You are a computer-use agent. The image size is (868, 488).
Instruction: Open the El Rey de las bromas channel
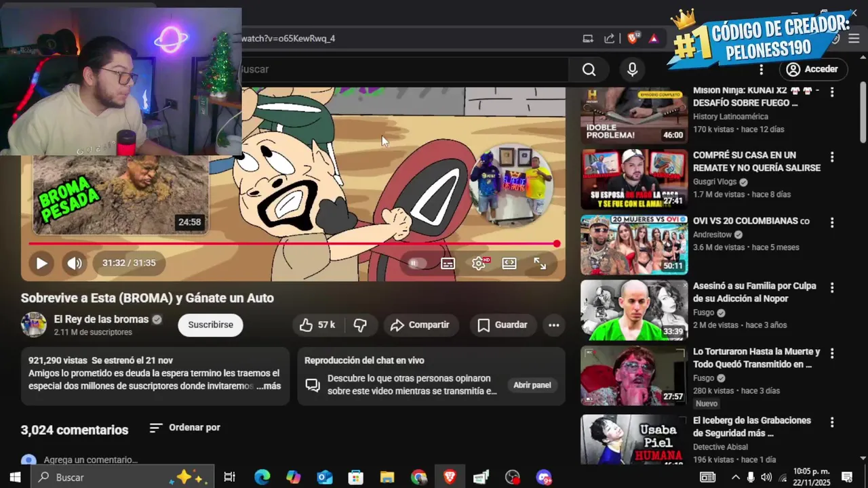tap(101, 319)
